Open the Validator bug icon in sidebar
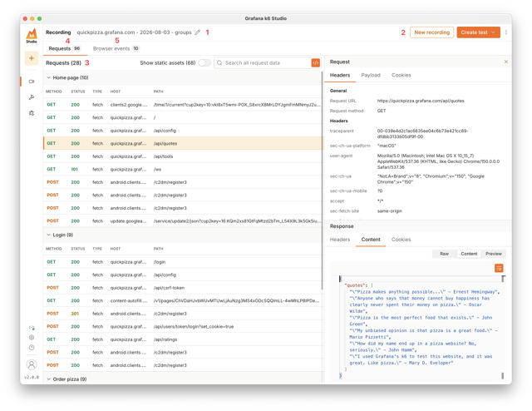 click(x=32, y=113)
